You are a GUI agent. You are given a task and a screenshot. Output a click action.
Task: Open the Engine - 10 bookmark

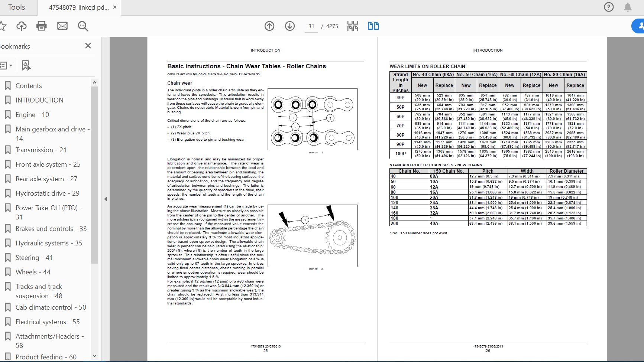pyautogui.click(x=32, y=115)
